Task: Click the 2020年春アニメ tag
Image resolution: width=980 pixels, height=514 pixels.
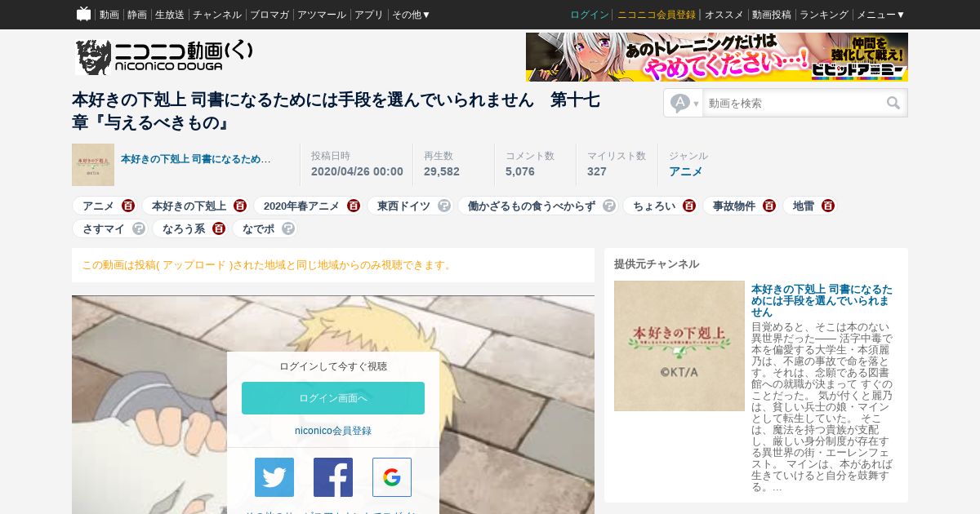Action: coord(301,206)
